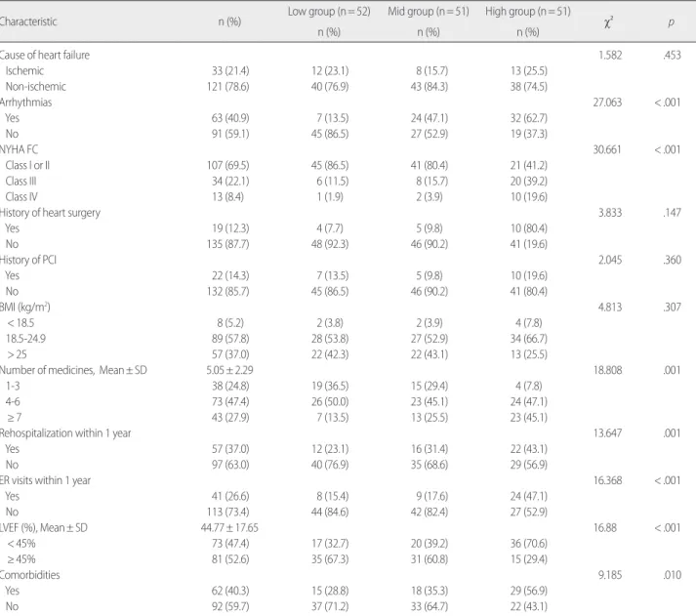696x616 pixels.
Task: Click the 'p' column header
Action: coord(672,22)
